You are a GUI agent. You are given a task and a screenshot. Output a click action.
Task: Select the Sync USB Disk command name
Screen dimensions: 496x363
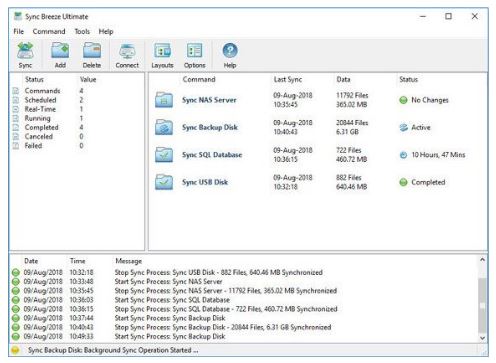point(205,182)
